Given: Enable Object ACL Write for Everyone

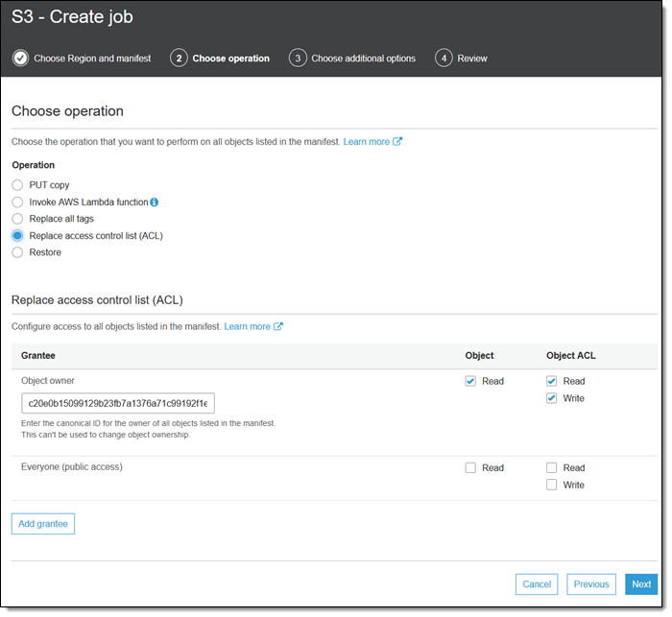Looking at the screenshot, I should click(552, 485).
